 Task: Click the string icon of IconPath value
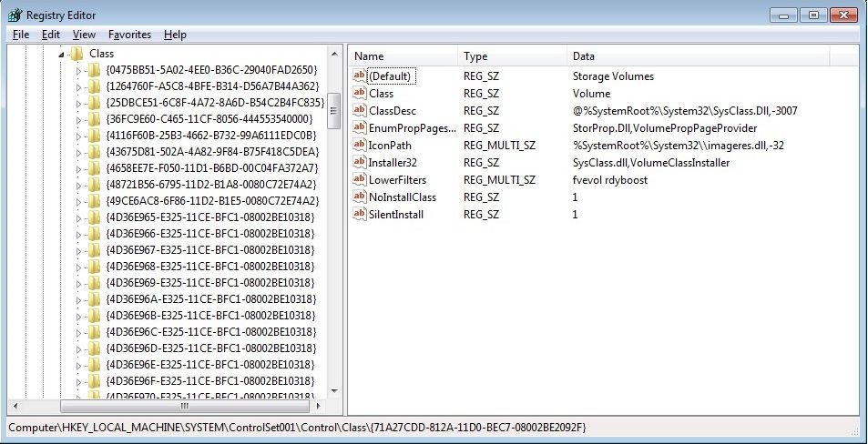point(359,145)
